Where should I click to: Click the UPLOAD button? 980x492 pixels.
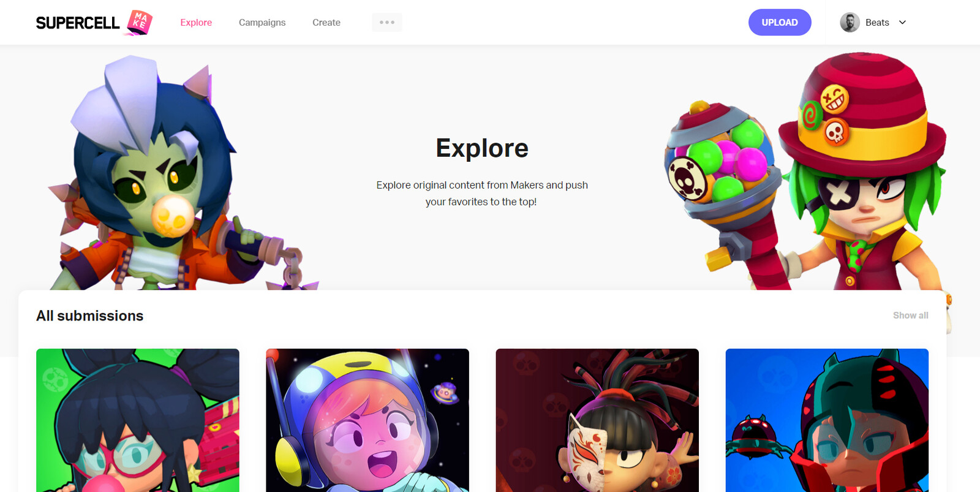pos(780,22)
